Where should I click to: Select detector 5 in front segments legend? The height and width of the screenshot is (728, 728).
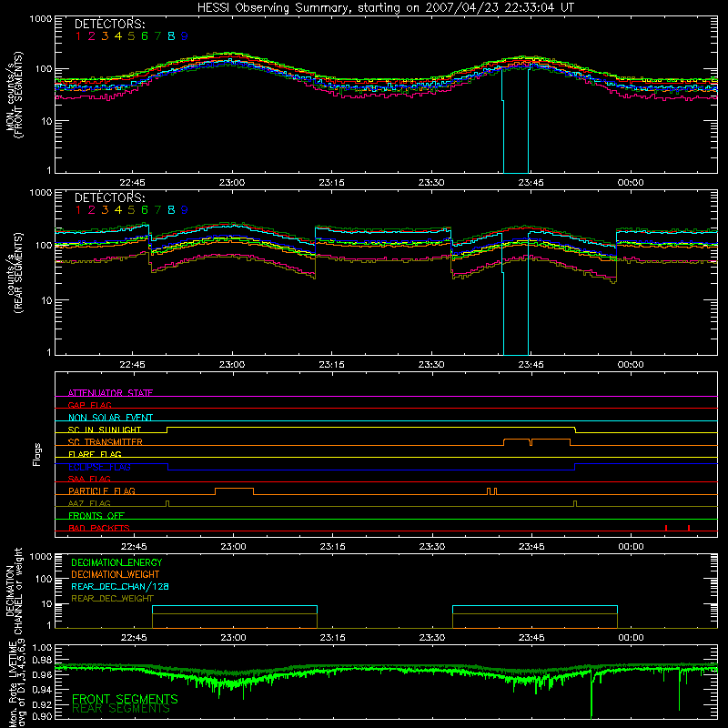click(x=131, y=36)
